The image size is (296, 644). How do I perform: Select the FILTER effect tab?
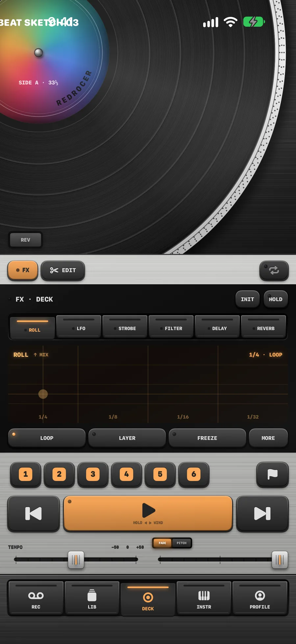(x=171, y=326)
